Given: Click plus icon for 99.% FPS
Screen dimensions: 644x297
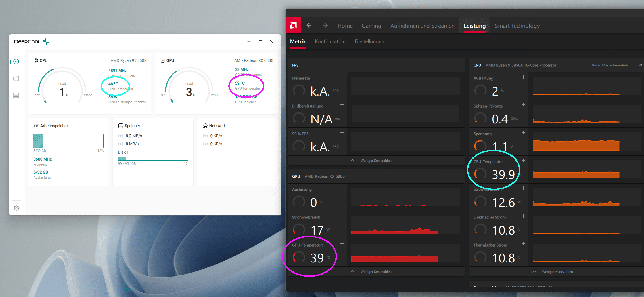Looking at the screenshot, I should tap(342, 132).
